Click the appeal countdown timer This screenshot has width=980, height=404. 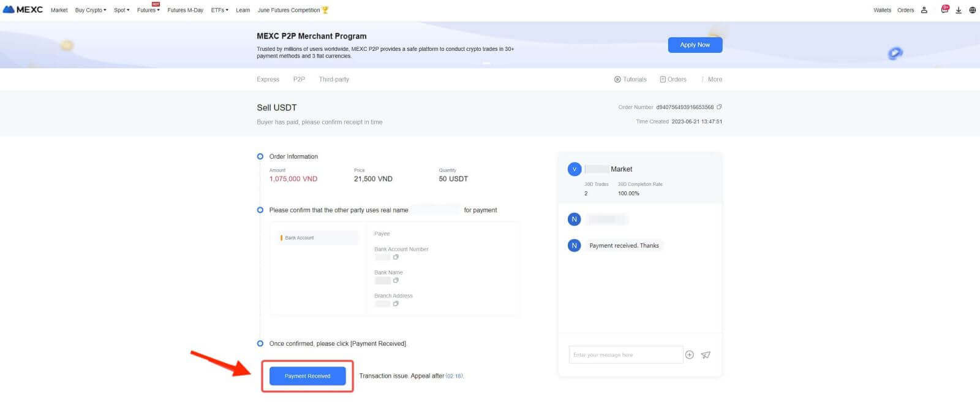click(x=454, y=376)
